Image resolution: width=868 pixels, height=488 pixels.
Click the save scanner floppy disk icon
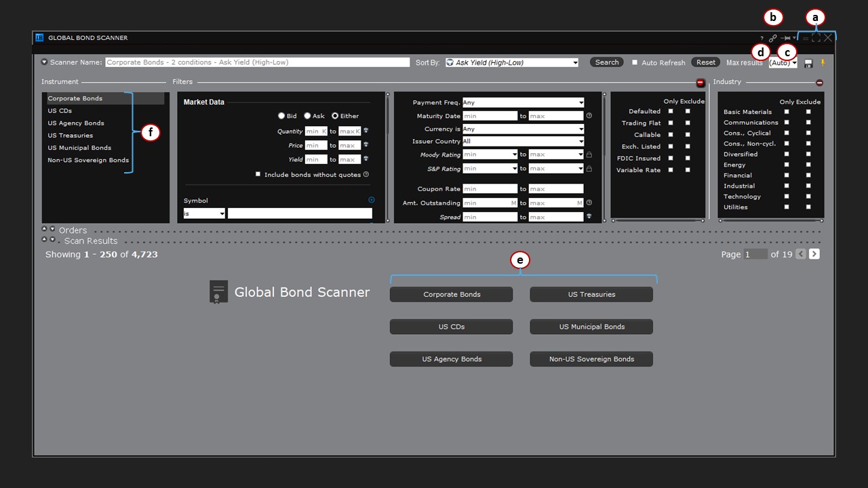click(x=808, y=63)
